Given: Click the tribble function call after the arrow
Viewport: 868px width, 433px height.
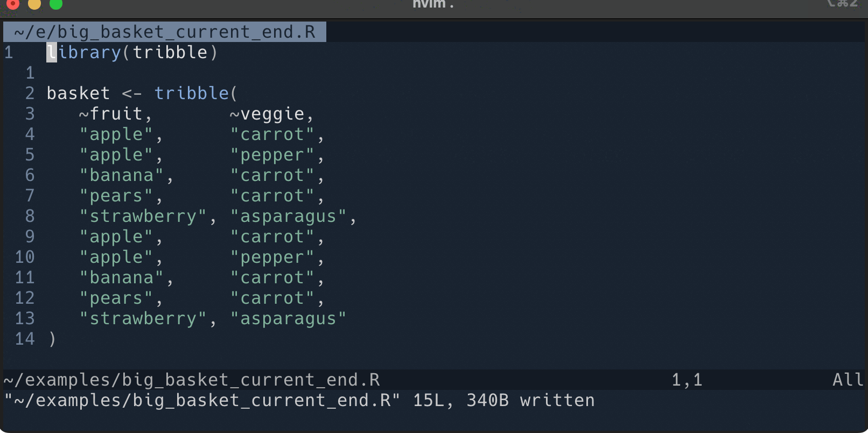Looking at the screenshot, I should pyautogui.click(x=192, y=93).
